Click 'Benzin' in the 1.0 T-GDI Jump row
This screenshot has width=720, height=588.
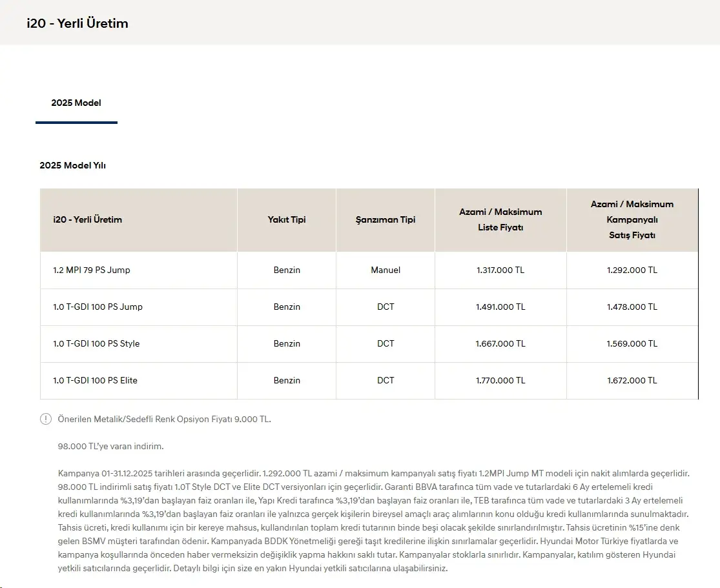287,307
